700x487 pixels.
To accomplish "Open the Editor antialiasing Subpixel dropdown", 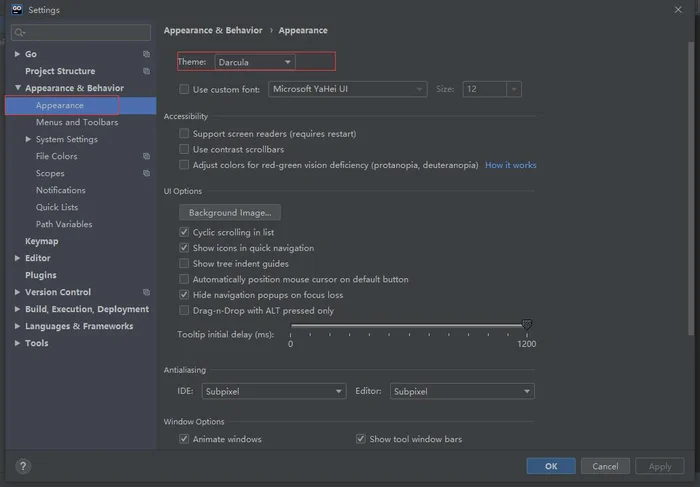I will (462, 391).
